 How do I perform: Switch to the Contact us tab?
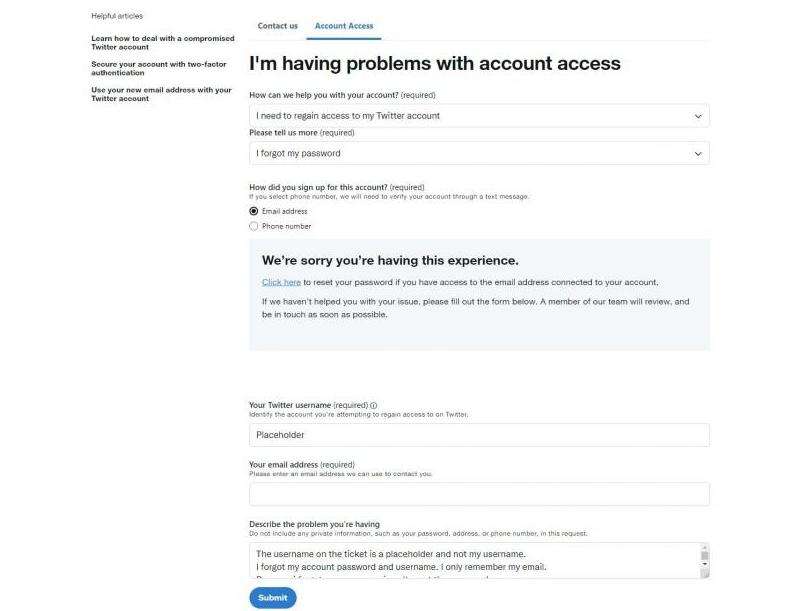(278, 26)
